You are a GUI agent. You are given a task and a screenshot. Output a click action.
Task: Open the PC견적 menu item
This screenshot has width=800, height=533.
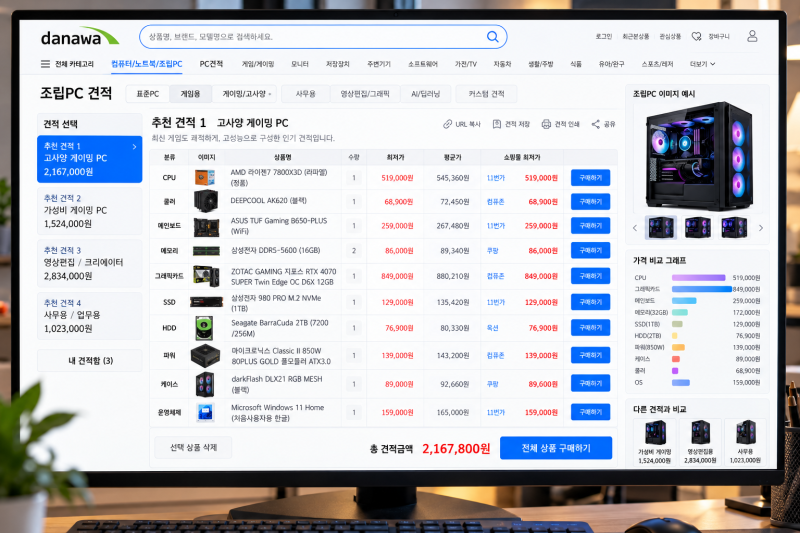(x=211, y=64)
